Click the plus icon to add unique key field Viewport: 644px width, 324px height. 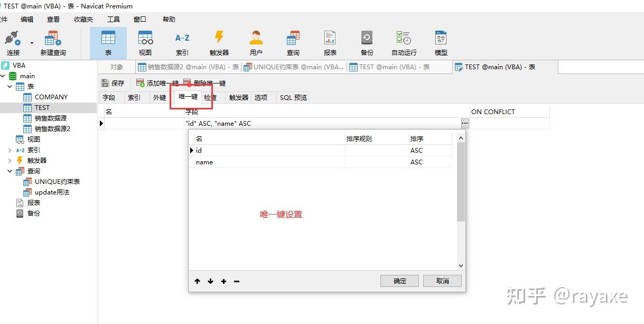point(223,281)
